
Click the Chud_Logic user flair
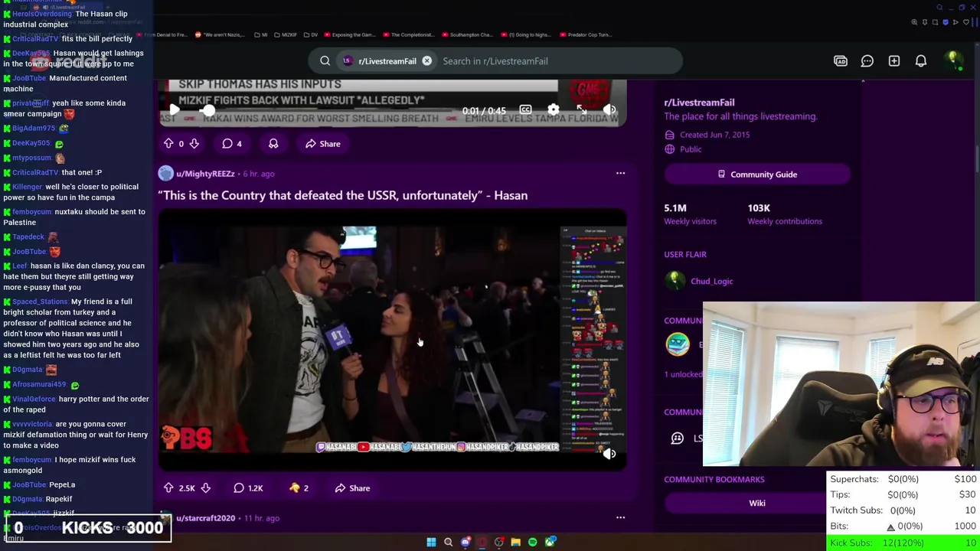(711, 281)
